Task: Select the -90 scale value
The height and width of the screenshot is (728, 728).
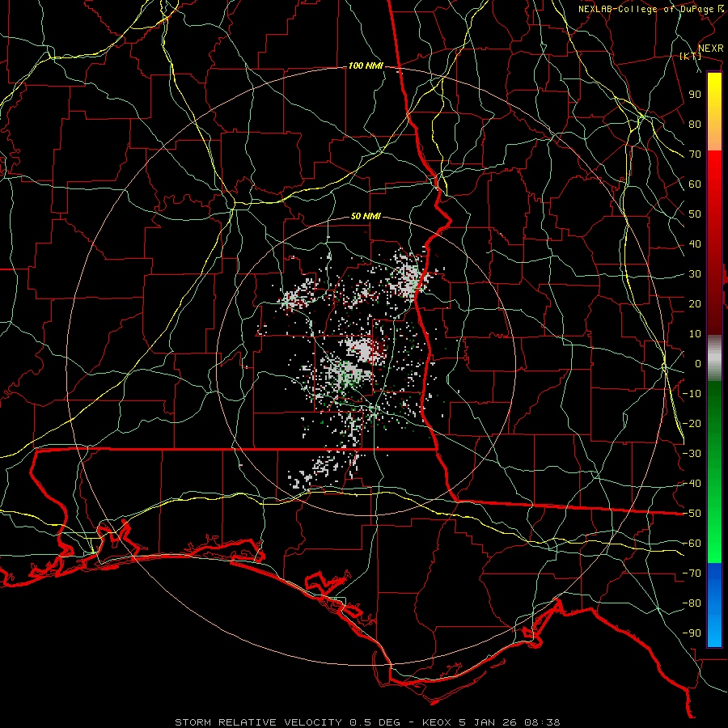Action: (x=692, y=633)
